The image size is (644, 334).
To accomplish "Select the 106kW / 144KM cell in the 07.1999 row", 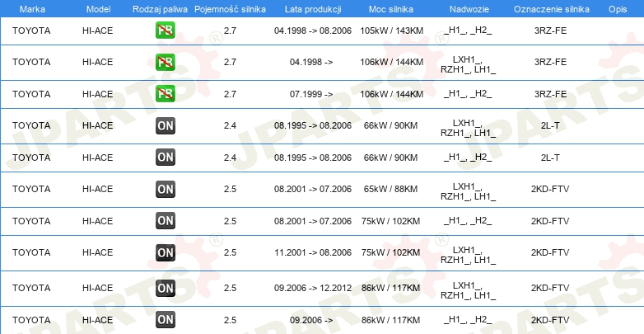I will (391, 94).
